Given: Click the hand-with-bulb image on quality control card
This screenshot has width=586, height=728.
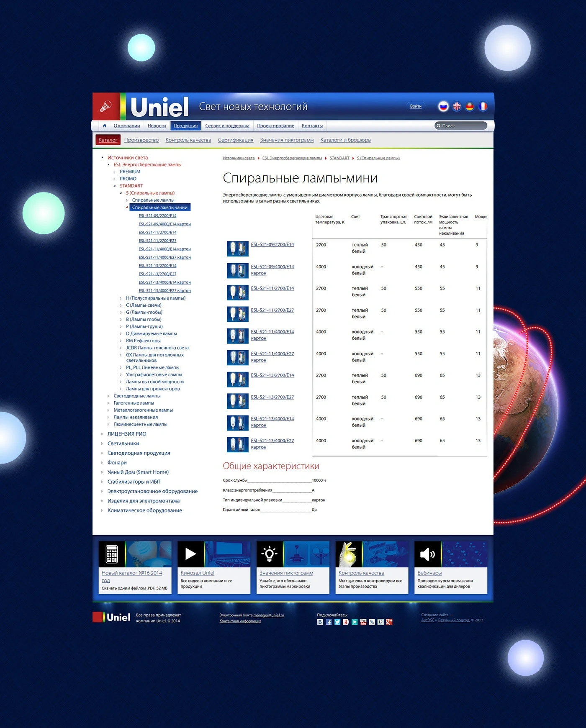Looking at the screenshot, I should tap(349, 554).
